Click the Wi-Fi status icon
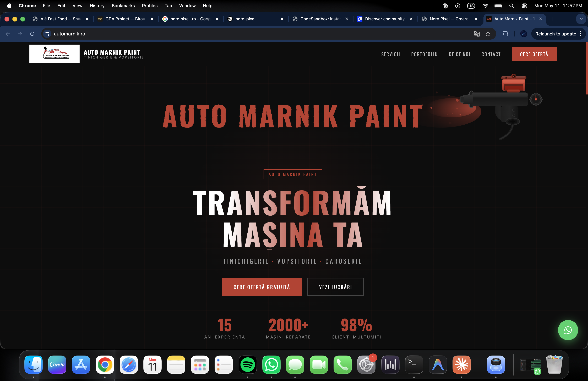Viewport: 588px width, 381px height. tap(485, 6)
